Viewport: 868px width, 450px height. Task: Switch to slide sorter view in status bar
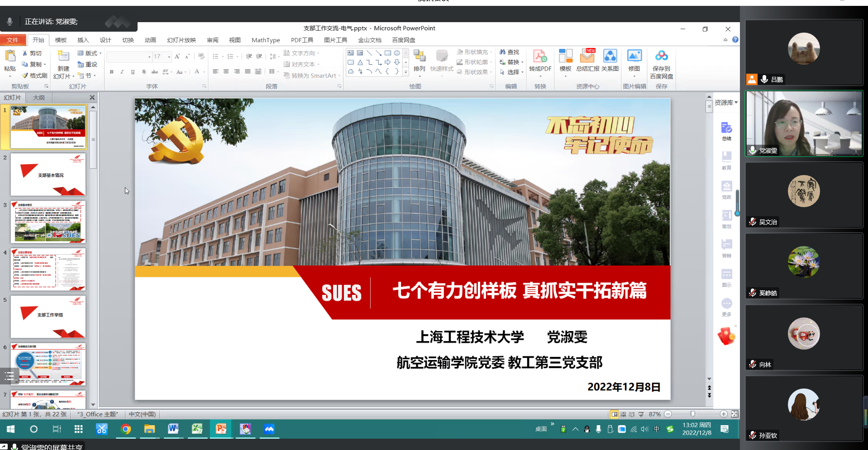coord(623,414)
